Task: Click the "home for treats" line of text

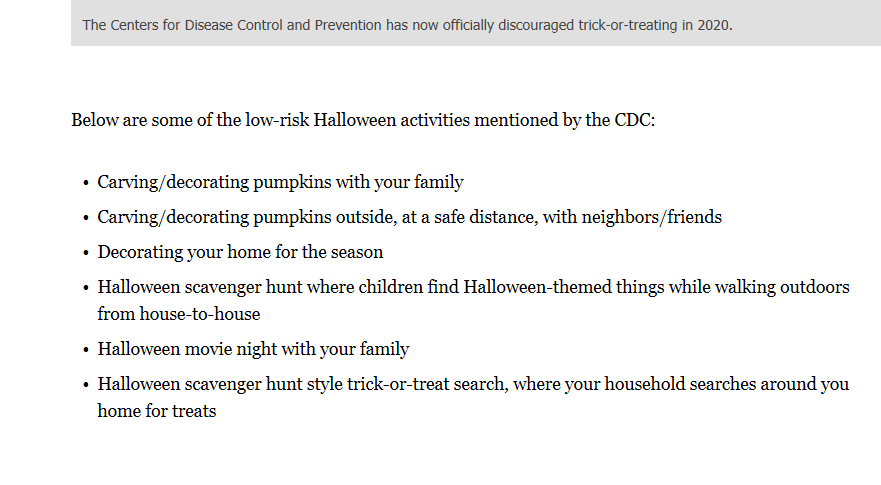Action: (x=156, y=411)
